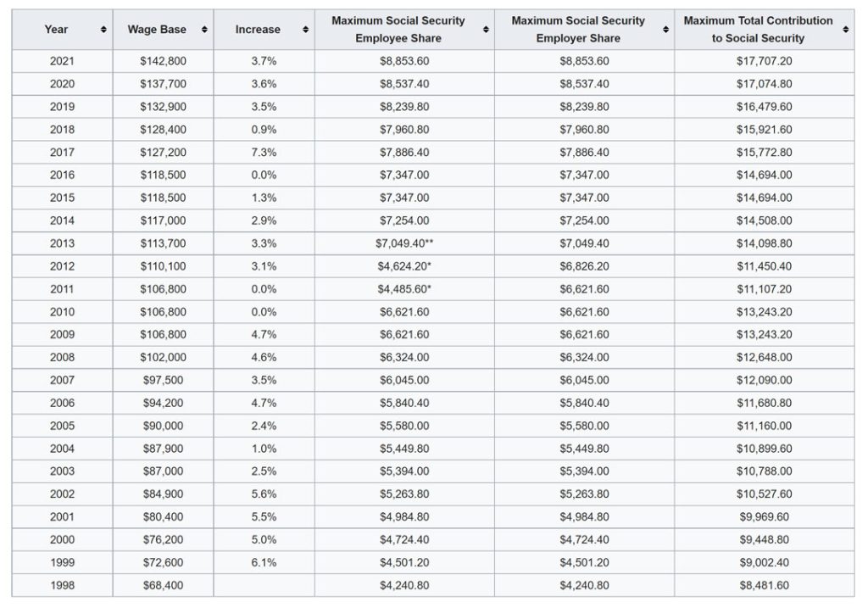Image resolution: width=868 pixels, height=608 pixels.
Task: Select the 5.6% increase cell
Action: click(264, 494)
